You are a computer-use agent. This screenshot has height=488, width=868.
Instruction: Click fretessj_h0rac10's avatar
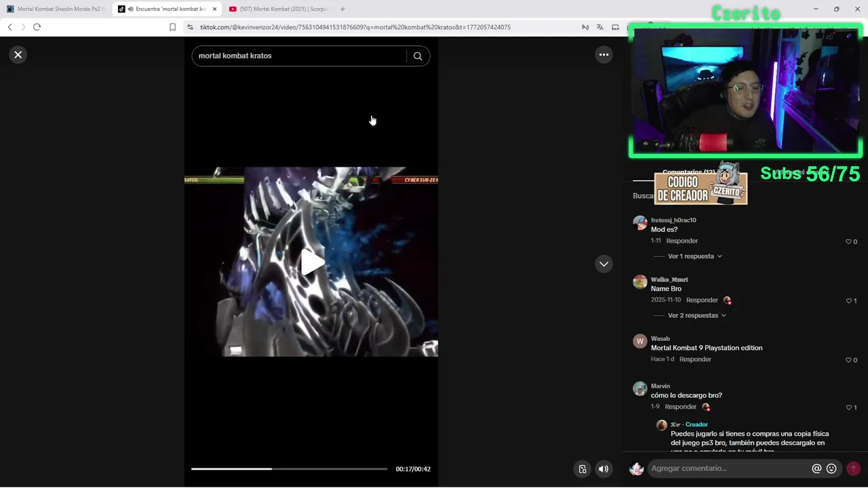(x=640, y=223)
